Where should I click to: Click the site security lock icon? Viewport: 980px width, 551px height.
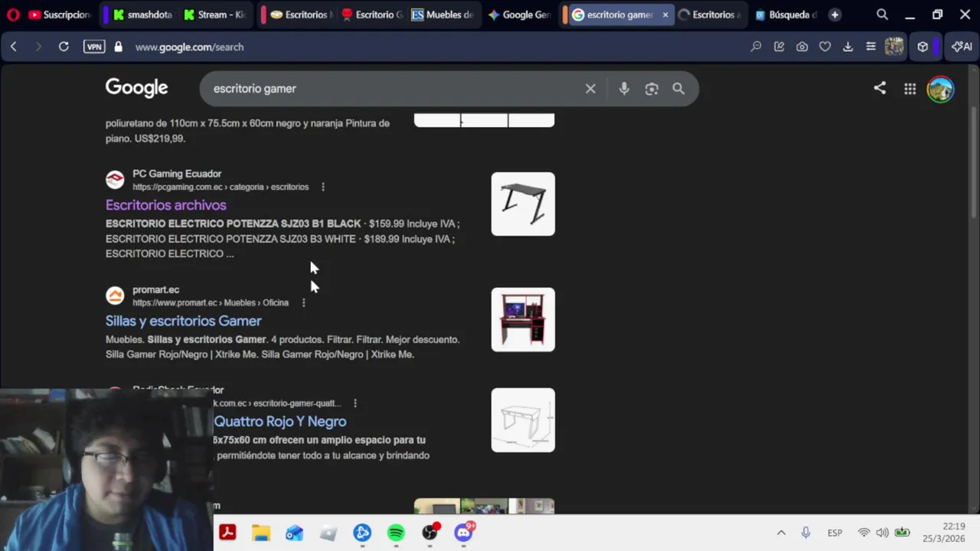tap(118, 47)
